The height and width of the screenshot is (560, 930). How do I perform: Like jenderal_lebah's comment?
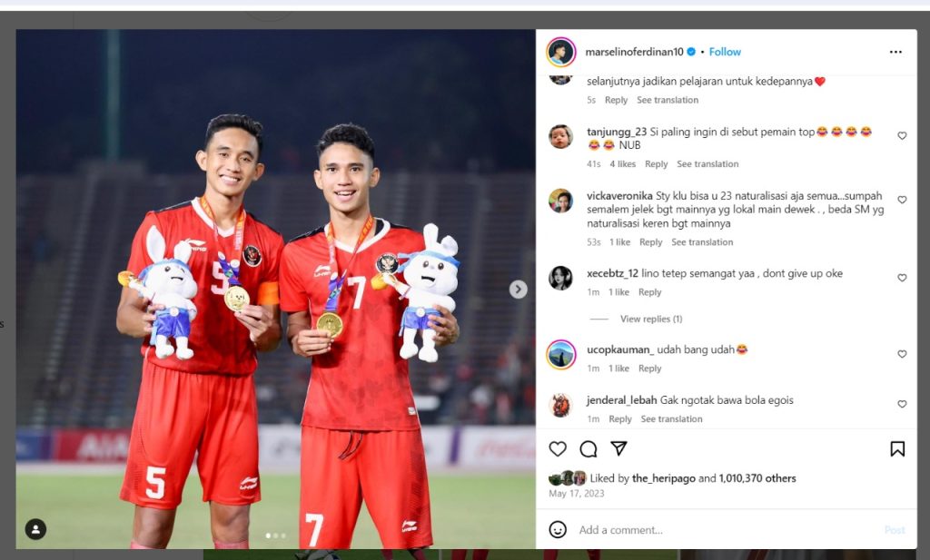tap(902, 404)
